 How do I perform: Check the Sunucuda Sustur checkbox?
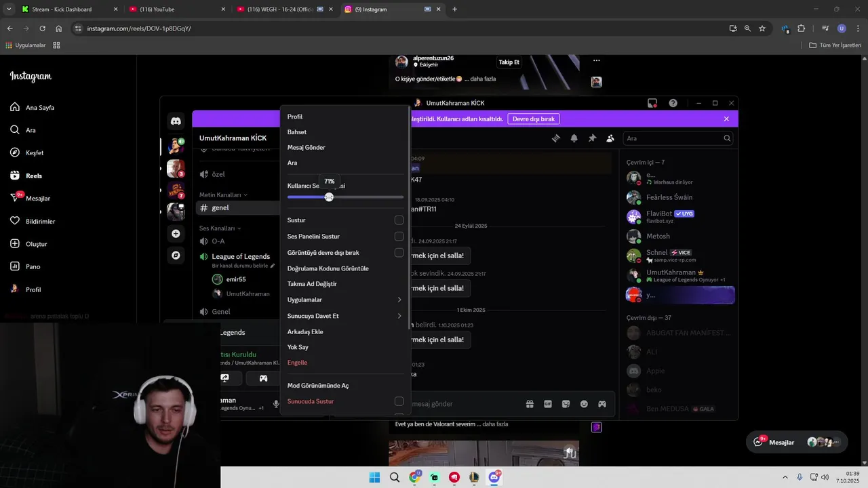point(399,401)
